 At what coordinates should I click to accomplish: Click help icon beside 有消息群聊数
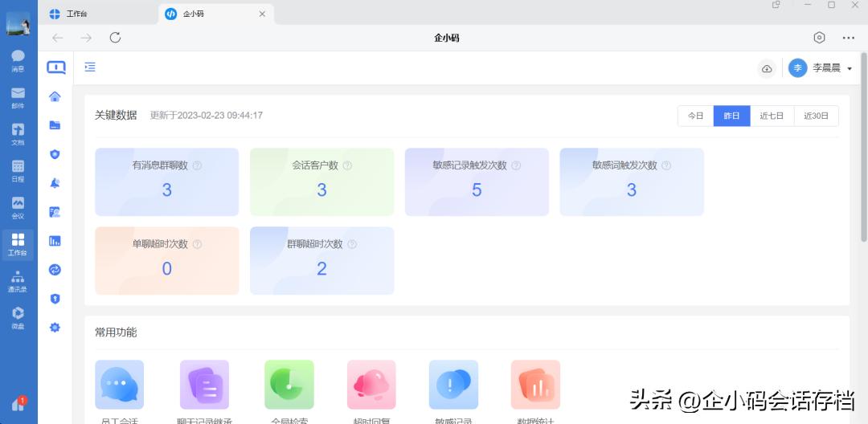197,165
